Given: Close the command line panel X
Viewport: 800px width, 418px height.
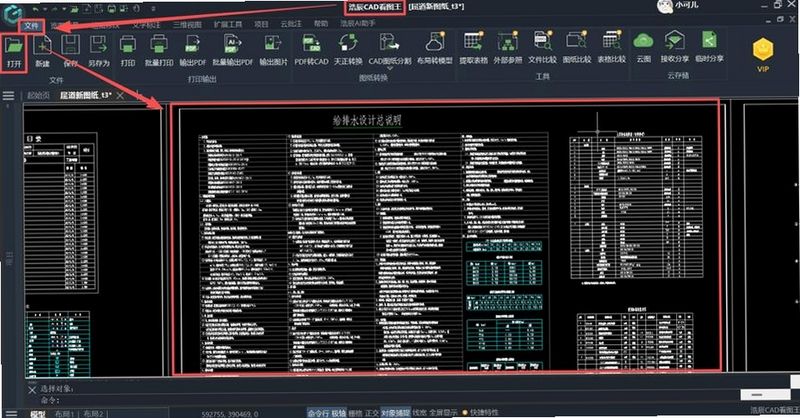Looking at the screenshot, I should tap(32, 390).
